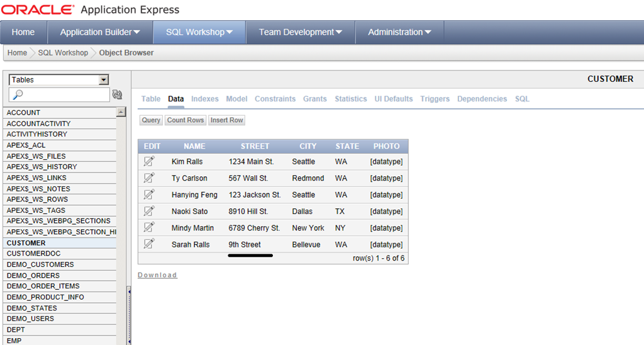
Task: Select the APEX$_WS_LINKS table
Action: 60,178
